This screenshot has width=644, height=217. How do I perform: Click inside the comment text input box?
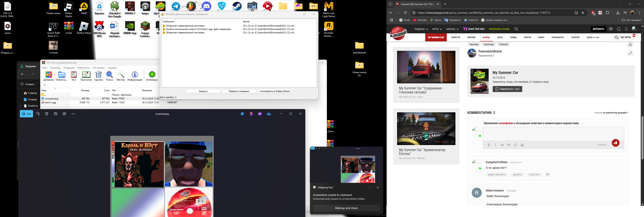[553, 134]
